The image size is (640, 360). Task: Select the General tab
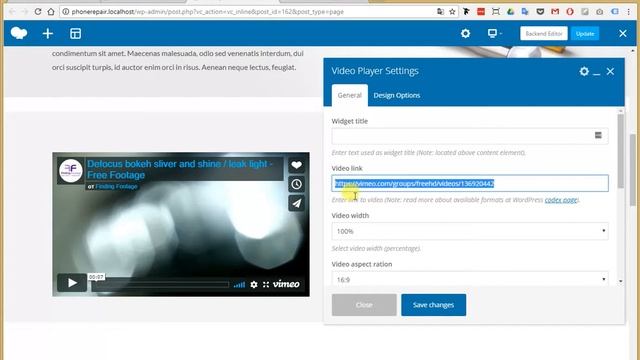[349, 95]
